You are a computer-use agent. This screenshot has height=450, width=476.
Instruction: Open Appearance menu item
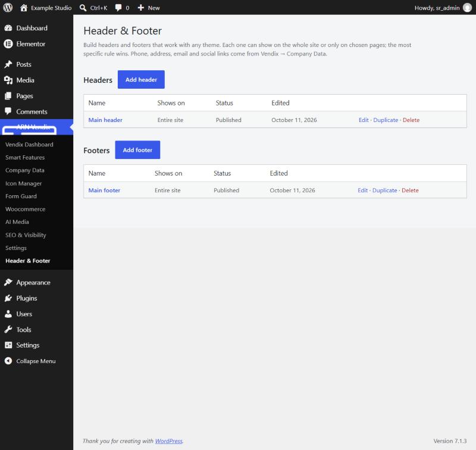(x=33, y=282)
